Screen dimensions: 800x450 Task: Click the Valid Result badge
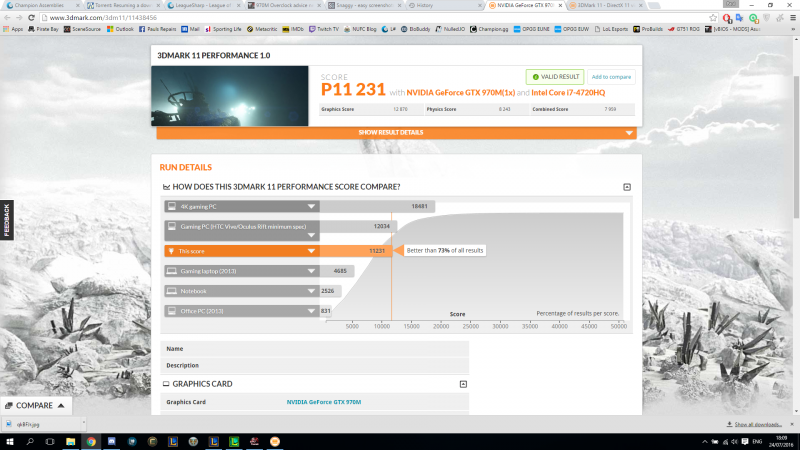(555, 77)
